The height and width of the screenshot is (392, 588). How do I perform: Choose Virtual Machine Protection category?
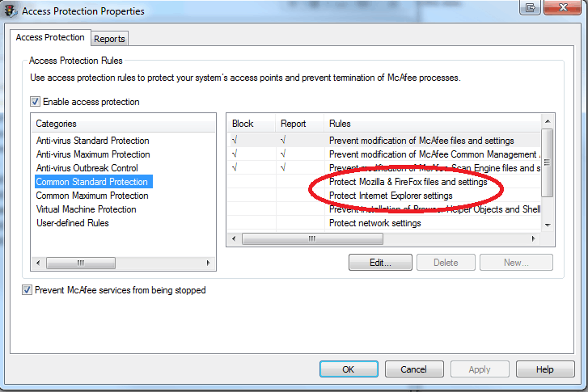coord(86,209)
